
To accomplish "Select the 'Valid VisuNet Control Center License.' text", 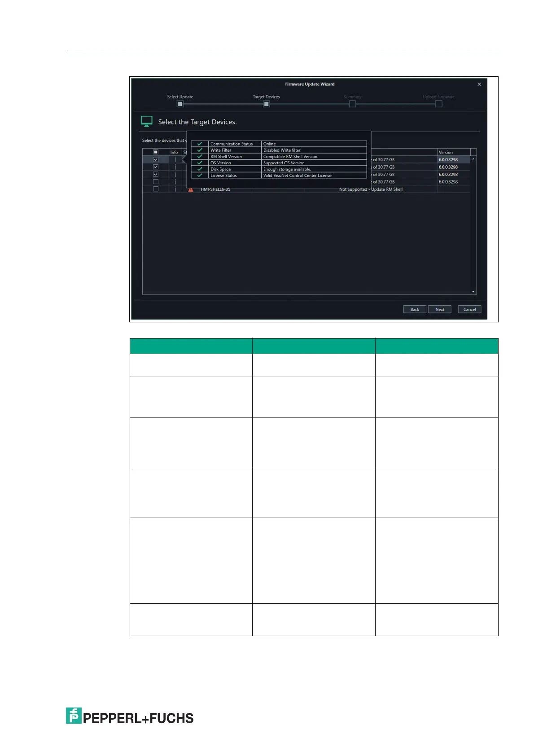I will pyautogui.click(x=298, y=176).
